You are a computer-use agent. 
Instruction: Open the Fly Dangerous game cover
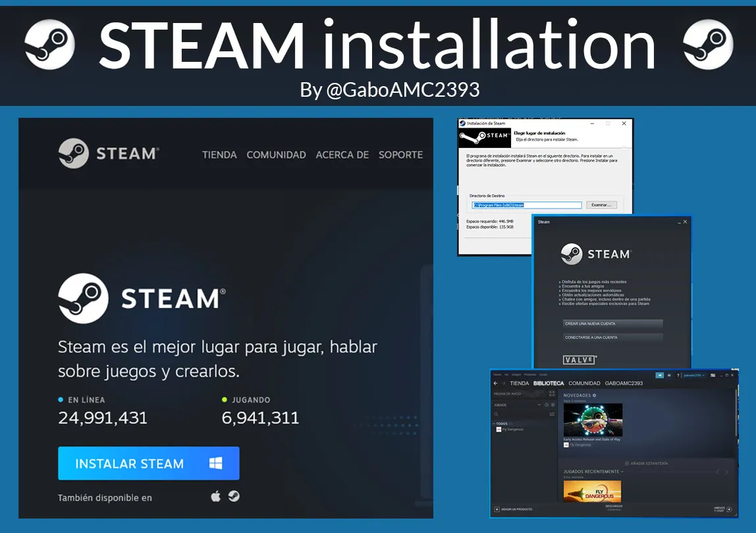pos(592,491)
